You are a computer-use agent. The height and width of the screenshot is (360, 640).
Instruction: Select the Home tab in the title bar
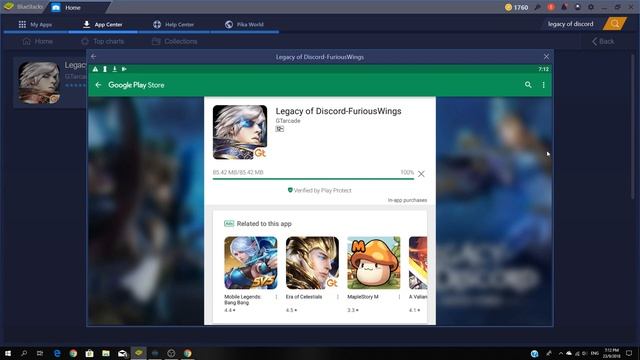pos(73,7)
